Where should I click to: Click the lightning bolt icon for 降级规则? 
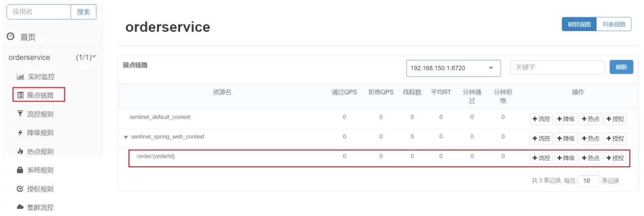(x=20, y=133)
